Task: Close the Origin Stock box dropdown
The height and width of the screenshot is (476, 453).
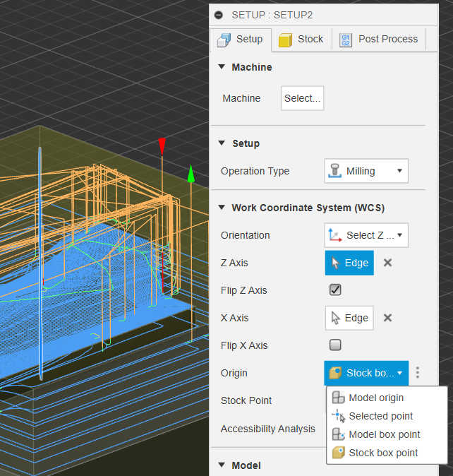Action: click(366, 373)
